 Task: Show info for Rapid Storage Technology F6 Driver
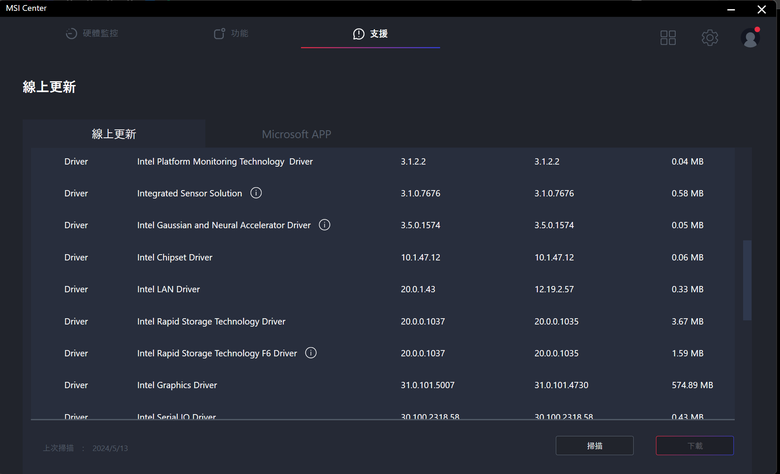coord(310,353)
